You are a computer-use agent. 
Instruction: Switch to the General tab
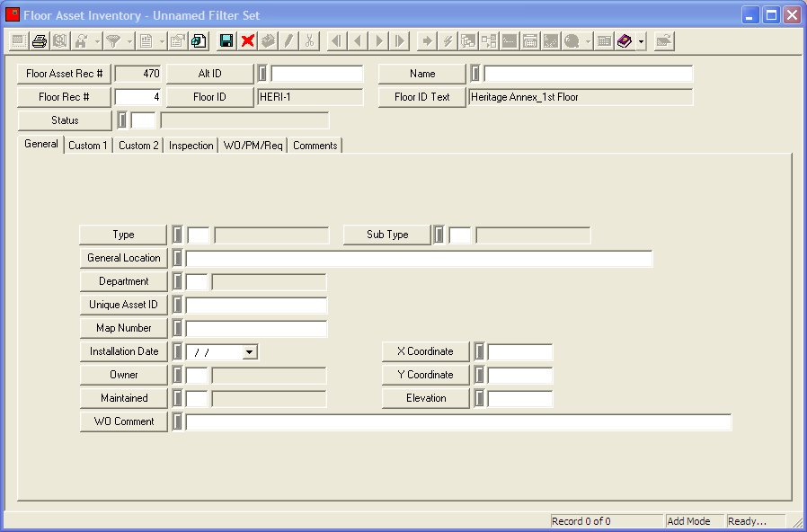[40, 144]
